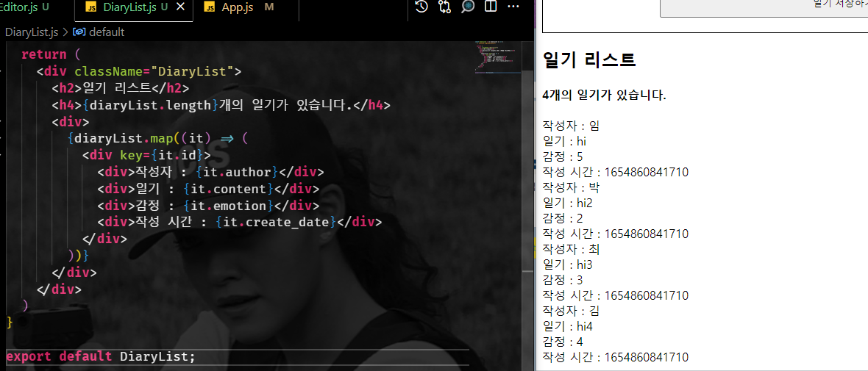Image resolution: width=868 pixels, height=371 pixels.
Task: Click '감정 : 3' in browser
Action: click(x=563, y=280)
